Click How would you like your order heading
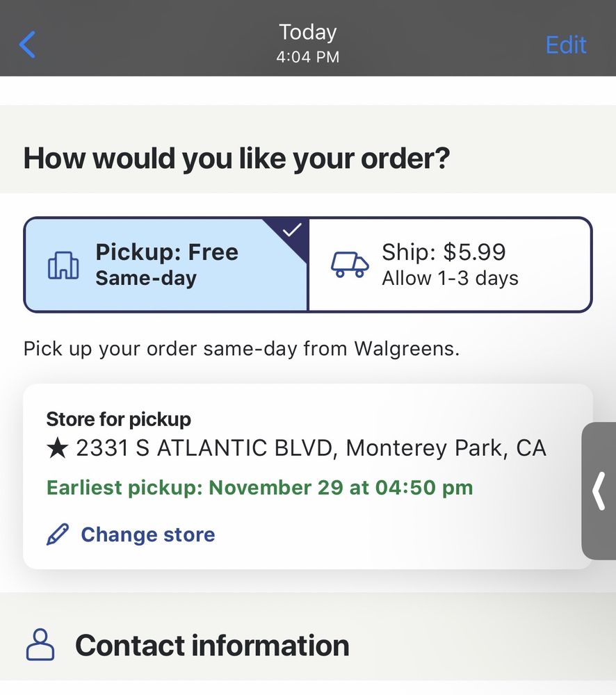The height and width of the screenshot is (695, 616). click(237, 158)
